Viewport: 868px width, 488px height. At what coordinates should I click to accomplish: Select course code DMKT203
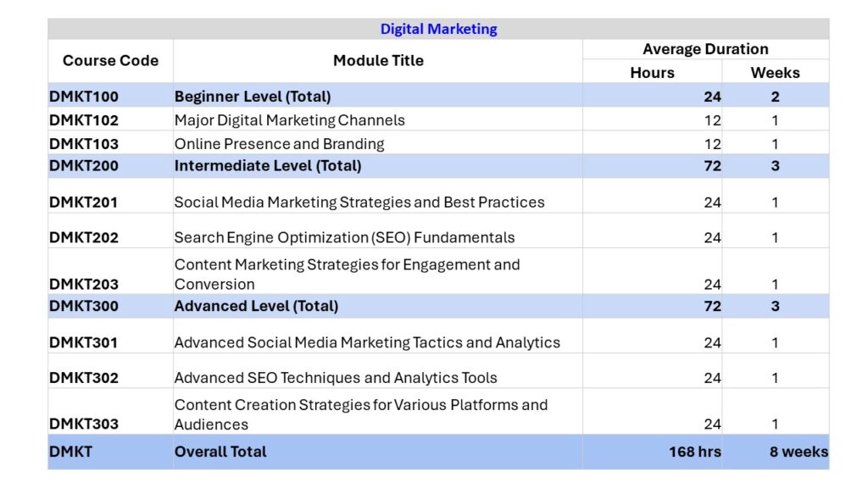click(84, 285)
